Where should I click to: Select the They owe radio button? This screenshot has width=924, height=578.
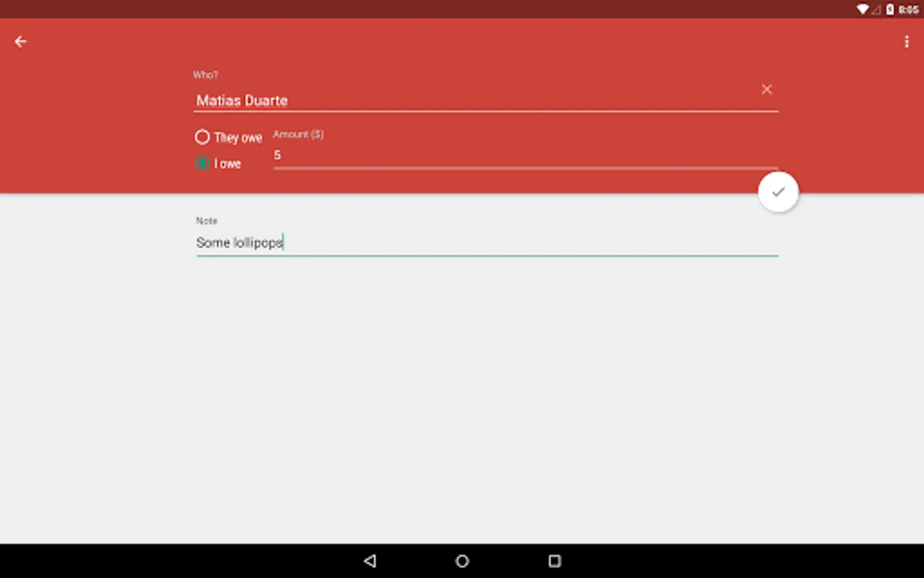point(202,137)
